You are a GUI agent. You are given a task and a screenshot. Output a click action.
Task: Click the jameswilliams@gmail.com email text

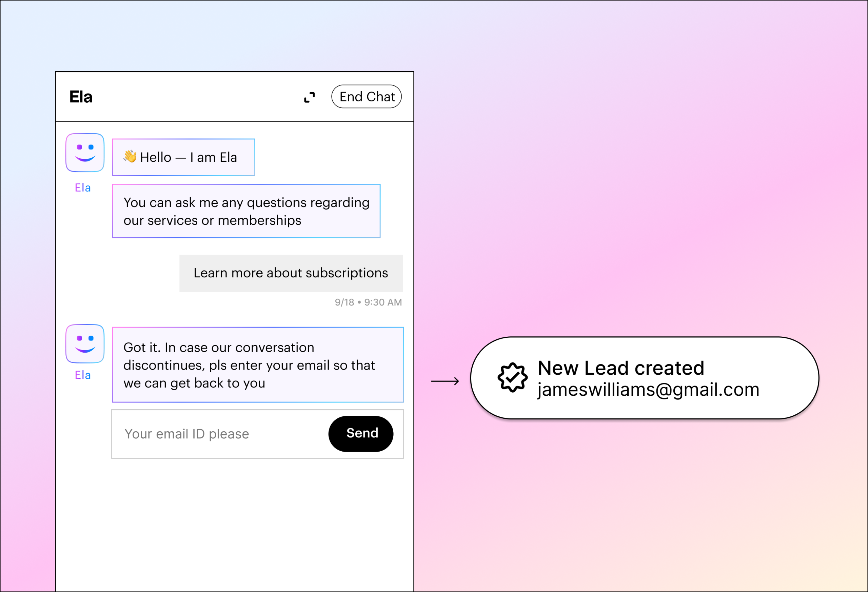[x=648, y=390]
